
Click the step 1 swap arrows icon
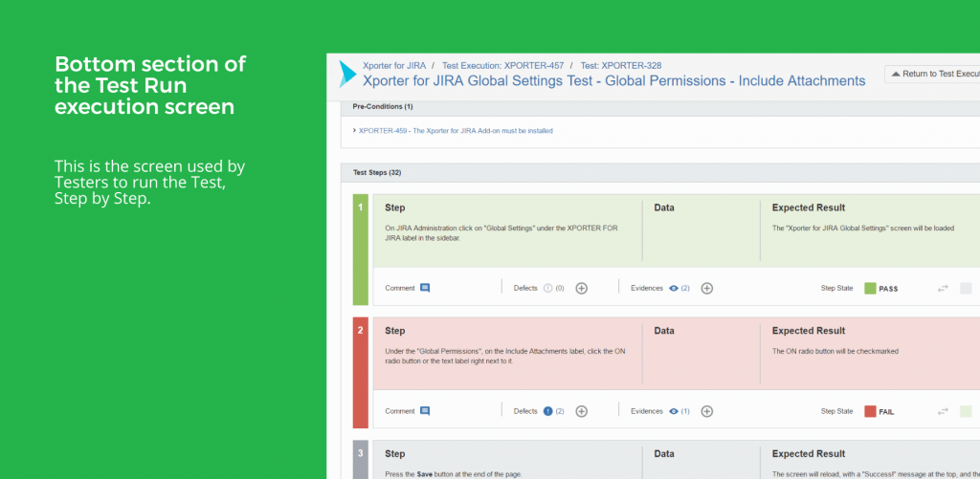[943, 288]
